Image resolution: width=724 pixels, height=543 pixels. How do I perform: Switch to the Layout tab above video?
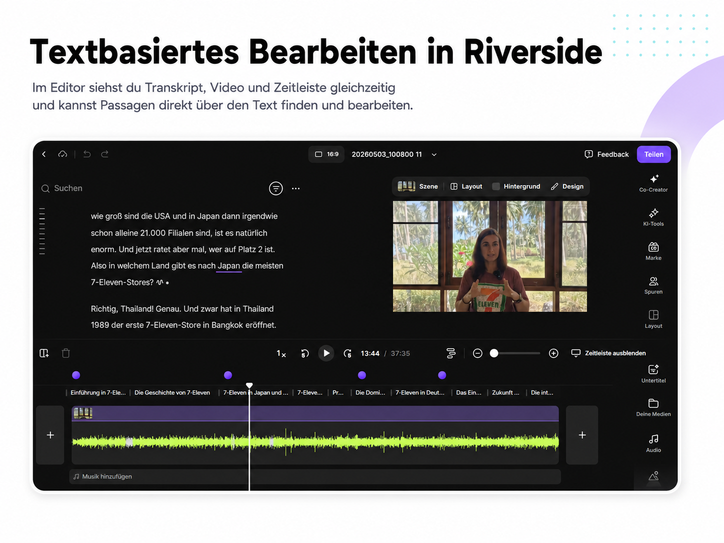[466, 187]
